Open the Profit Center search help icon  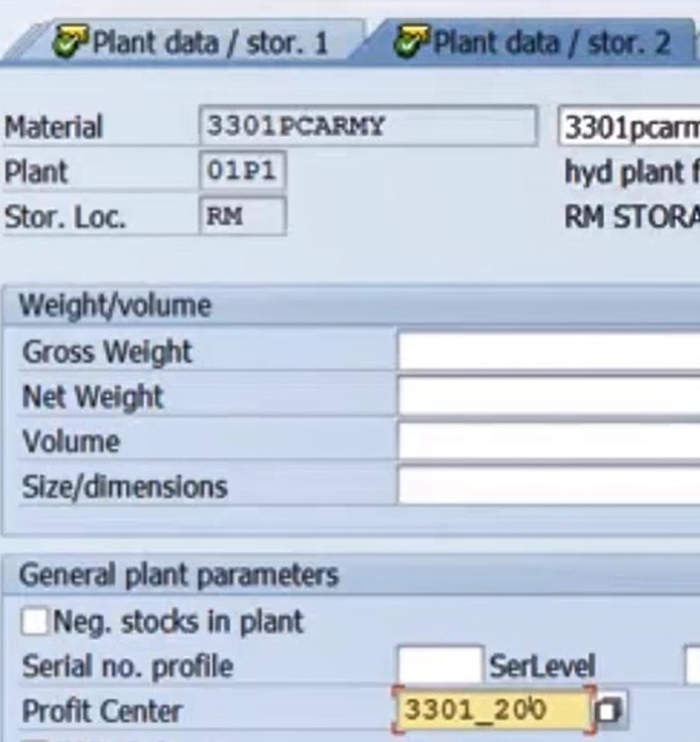[x=609, y=710]
